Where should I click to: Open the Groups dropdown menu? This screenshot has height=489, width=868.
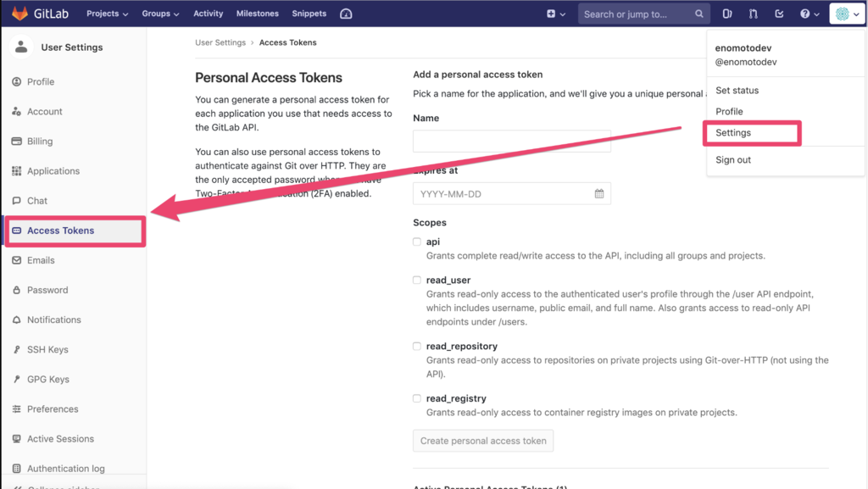point(160,14)
